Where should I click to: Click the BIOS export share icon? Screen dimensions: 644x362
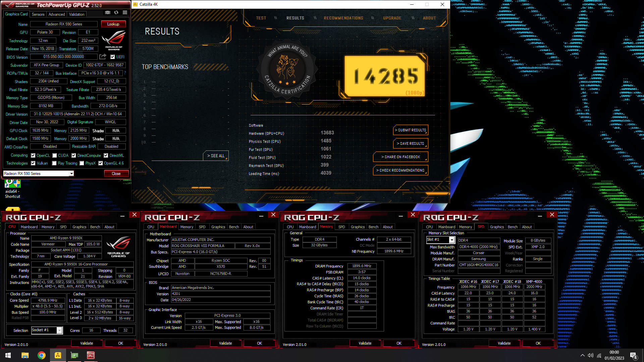(x=103, y=57)
